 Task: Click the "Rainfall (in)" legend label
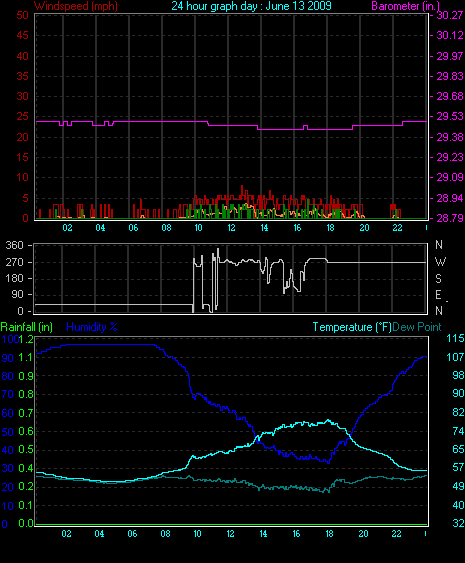tap(27, 327)
